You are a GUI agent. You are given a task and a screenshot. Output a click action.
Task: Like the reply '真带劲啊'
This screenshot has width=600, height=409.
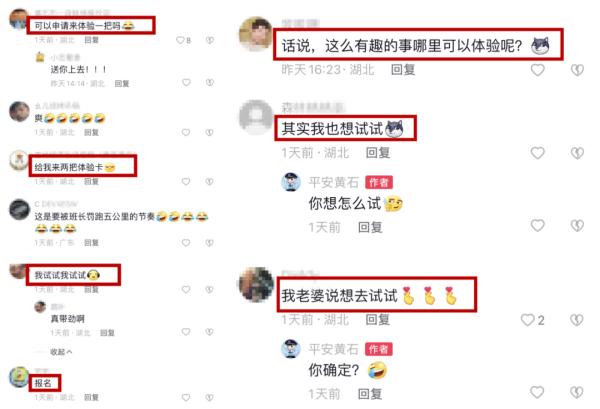click(x=186, y=332)
